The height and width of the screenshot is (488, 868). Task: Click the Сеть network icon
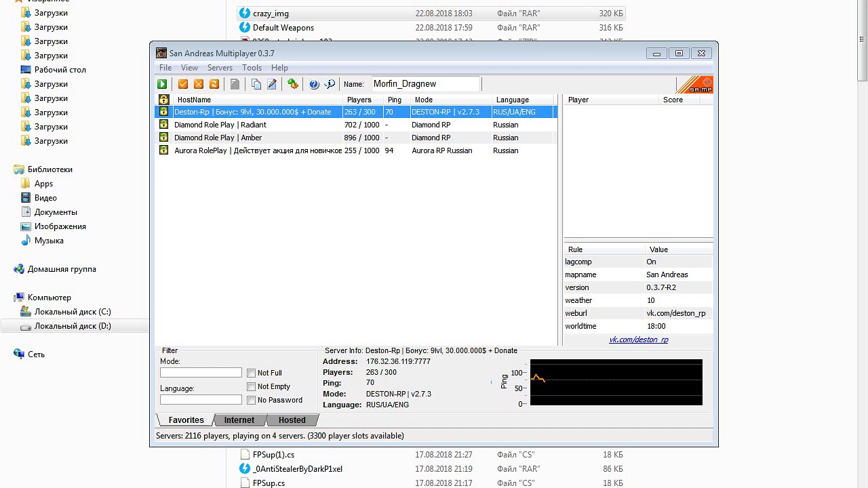click(x=19, y=354)
